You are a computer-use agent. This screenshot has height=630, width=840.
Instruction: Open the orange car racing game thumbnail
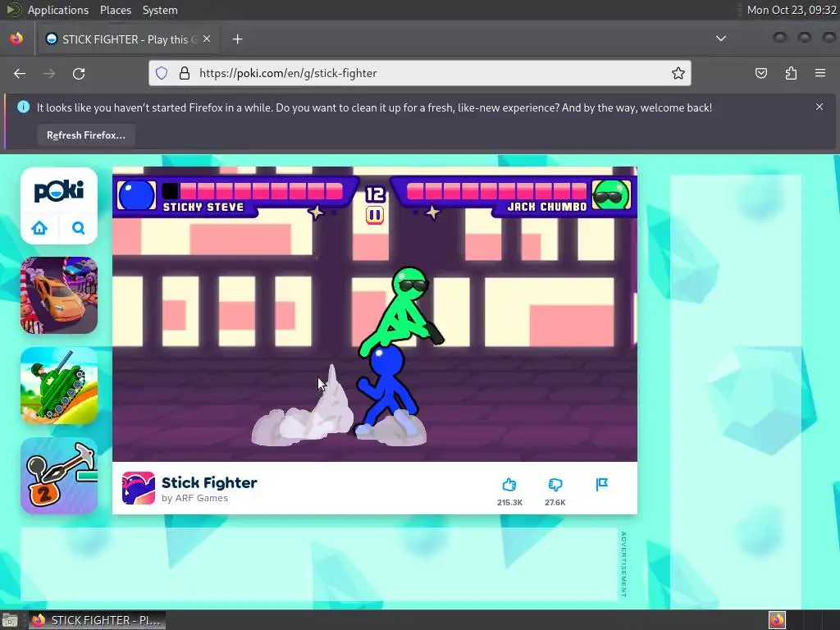(x=59, y=295)
